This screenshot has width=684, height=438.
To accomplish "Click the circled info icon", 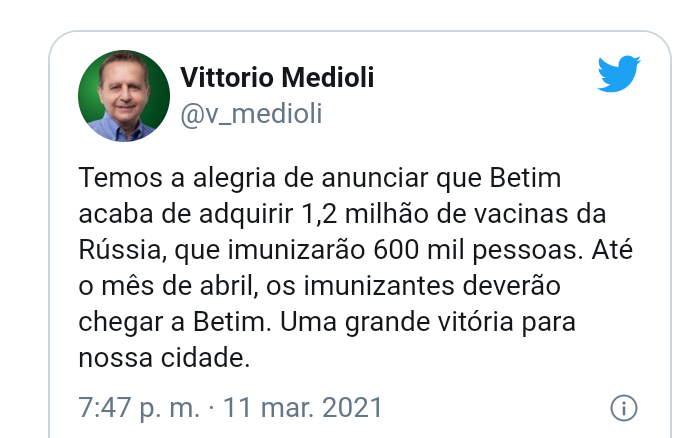I will 623,408.
